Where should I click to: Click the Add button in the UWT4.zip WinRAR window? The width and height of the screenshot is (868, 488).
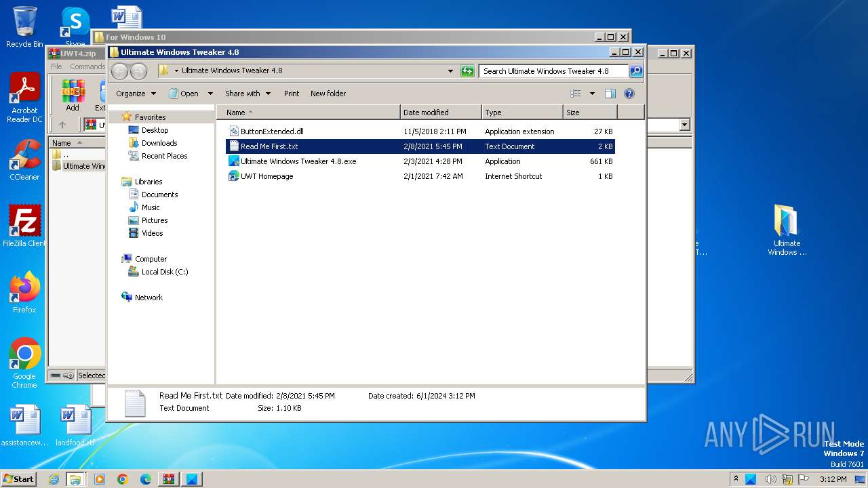click(x=73, y=96)
